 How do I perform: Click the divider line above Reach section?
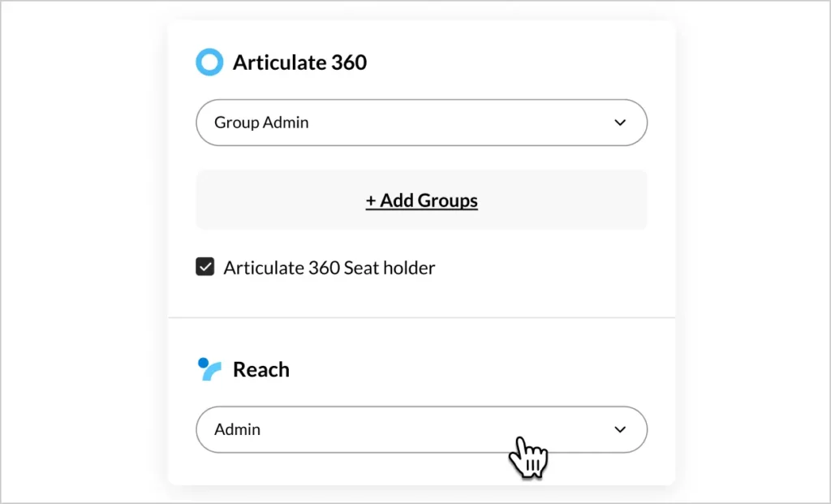click(x=421, y=317)
